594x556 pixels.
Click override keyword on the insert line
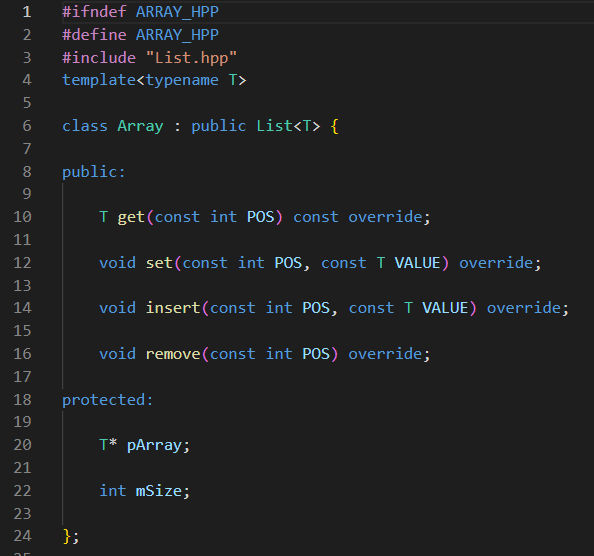[x=523, y=308]
